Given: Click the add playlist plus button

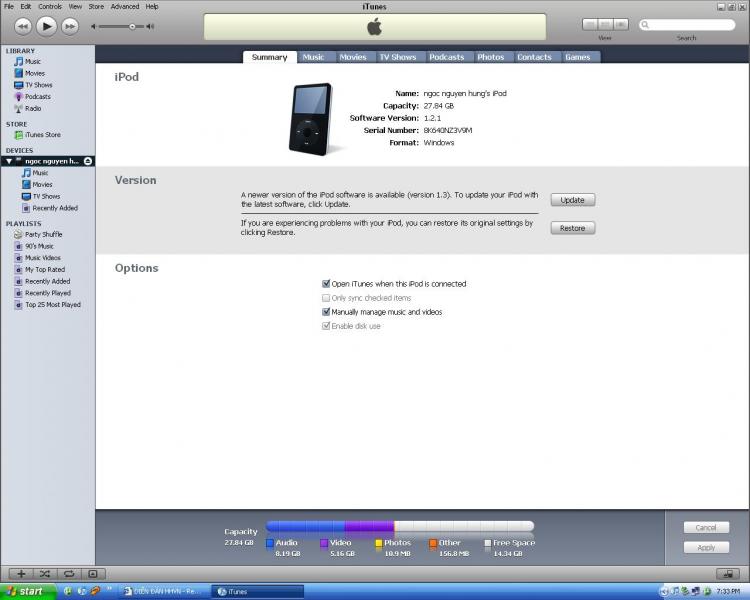Looking at the screenshot, I should point(21,573).
